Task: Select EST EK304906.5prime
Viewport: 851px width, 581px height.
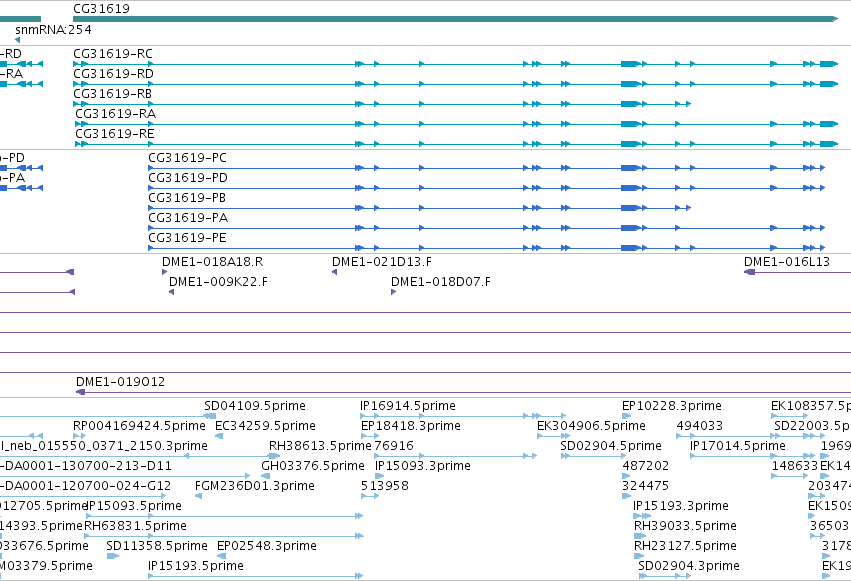Action: 591,426
